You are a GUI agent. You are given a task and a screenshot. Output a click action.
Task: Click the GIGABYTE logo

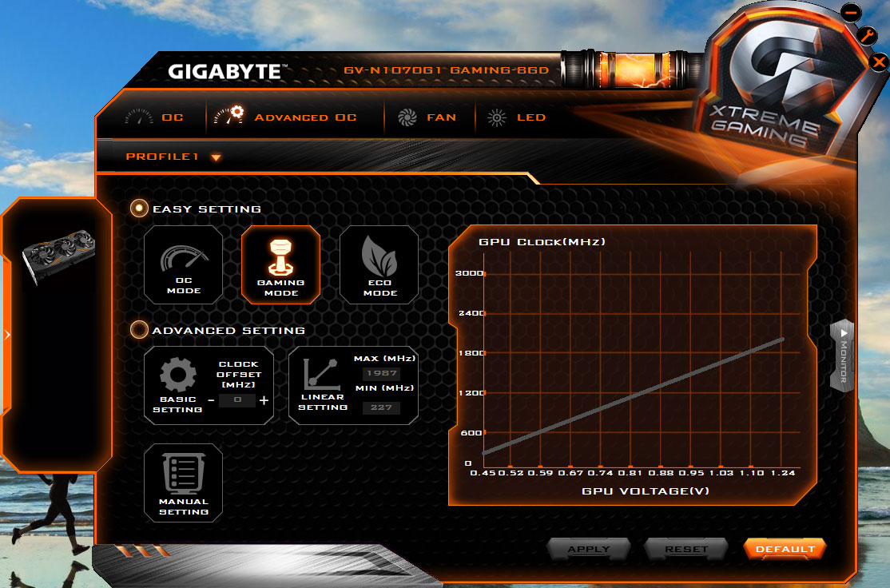point(228,72)
